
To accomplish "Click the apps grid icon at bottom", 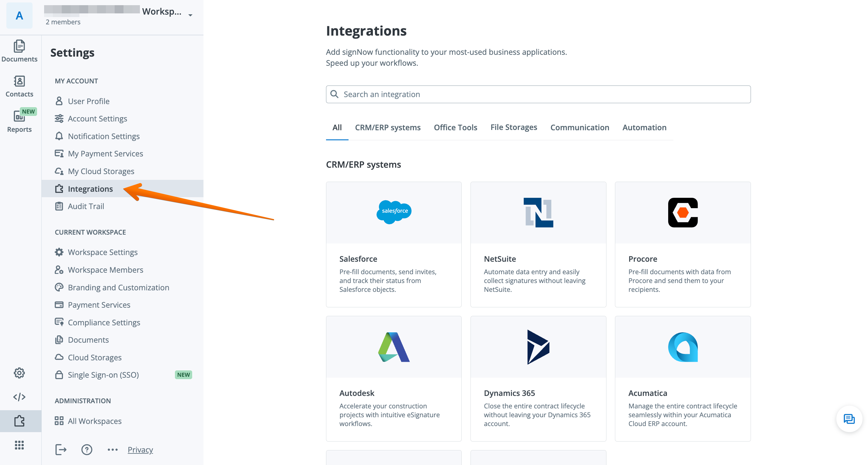I will (x=19, y=445).
